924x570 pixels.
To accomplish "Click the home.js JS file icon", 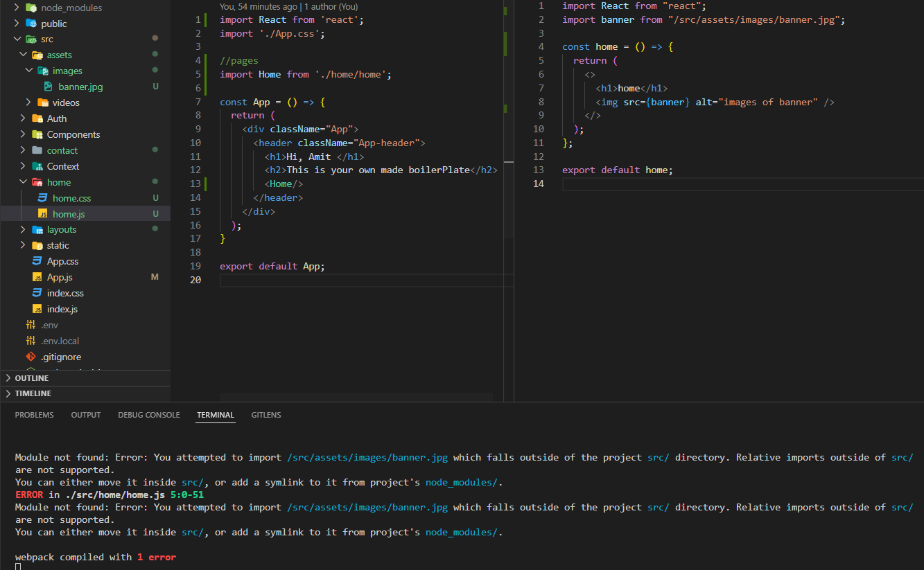I will click(42, 215).
